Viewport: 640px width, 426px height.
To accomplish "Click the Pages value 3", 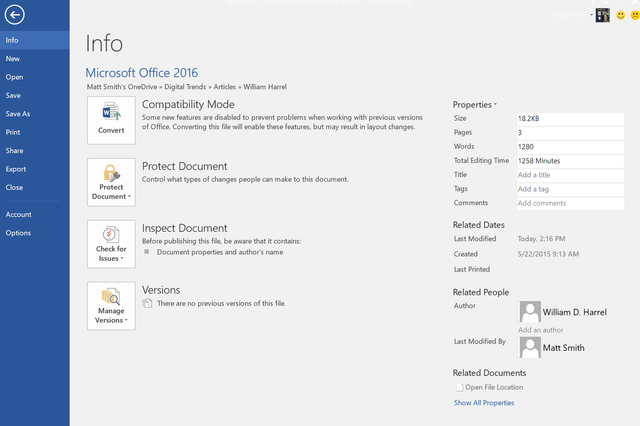I will coord(570,133).
